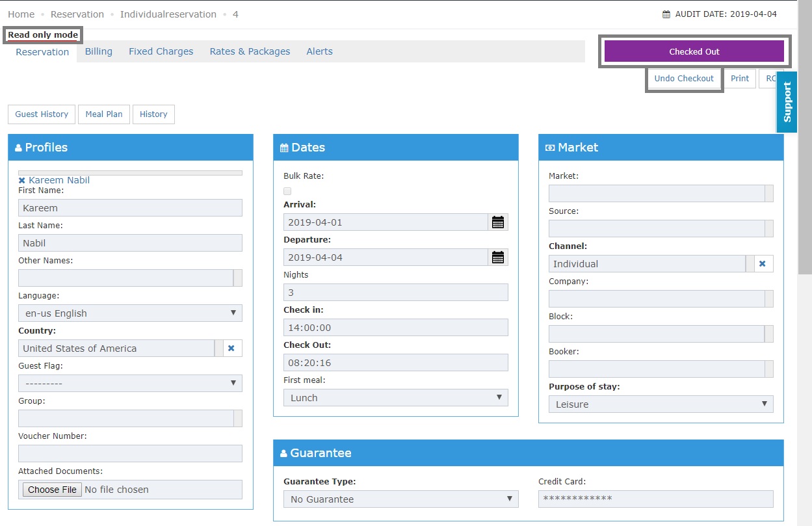Expand the Company field lookup handle

[769, 299]
